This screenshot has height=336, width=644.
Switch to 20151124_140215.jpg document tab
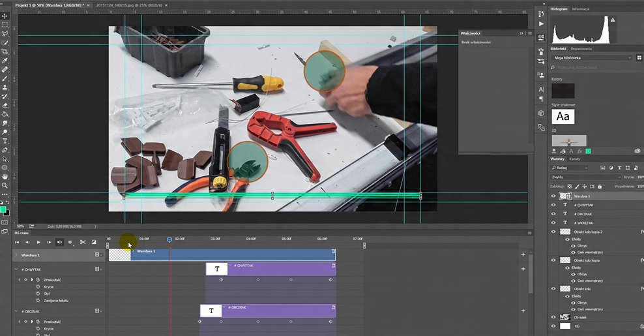pos(129,5)
